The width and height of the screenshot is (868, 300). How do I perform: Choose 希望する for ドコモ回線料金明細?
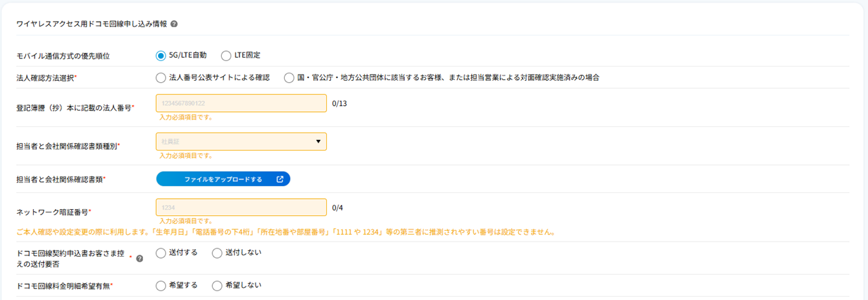tap(161, 286)
